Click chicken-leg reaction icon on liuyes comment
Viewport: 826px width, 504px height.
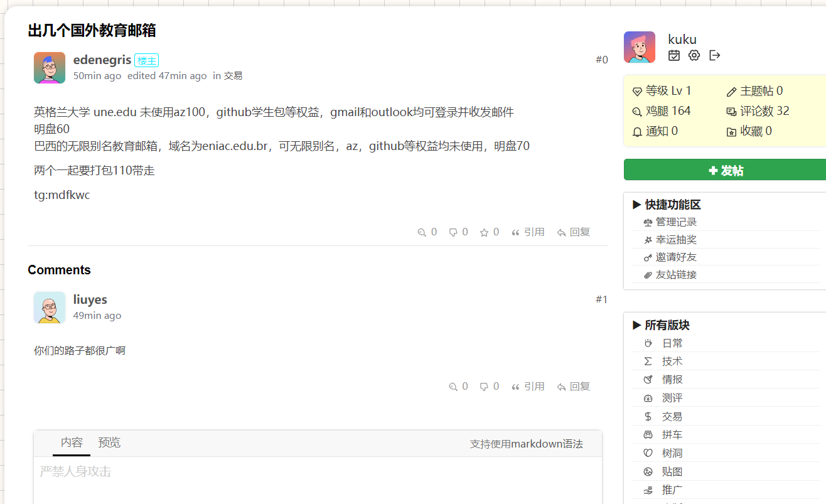[x=453, y=387]
